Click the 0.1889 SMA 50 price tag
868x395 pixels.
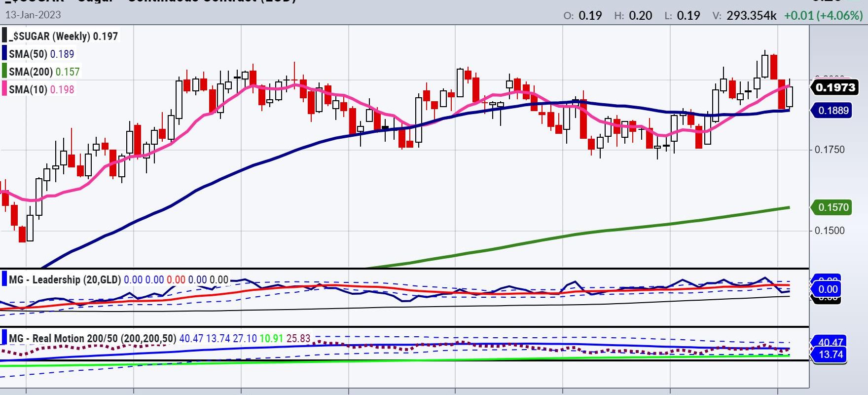832,110
